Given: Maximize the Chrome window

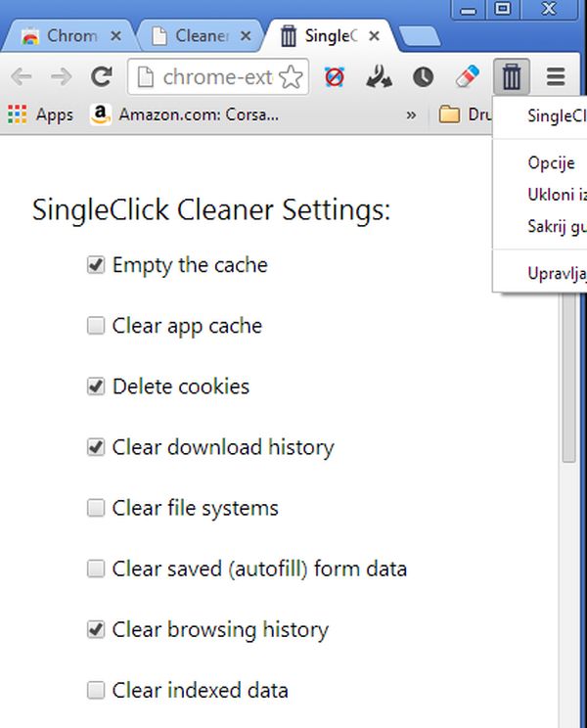Looking at the screenshot, I should tap(503, 9).
